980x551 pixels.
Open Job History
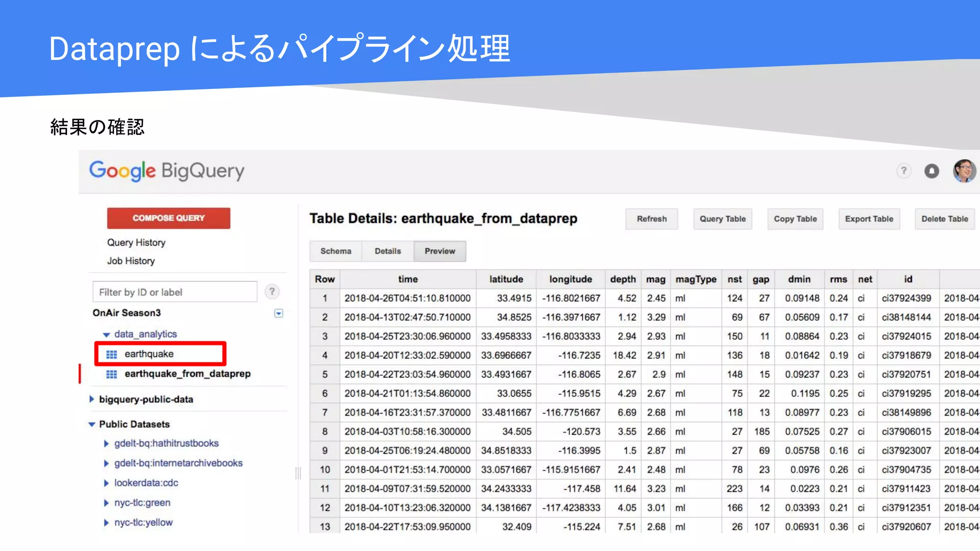pyautogui.click(x=131, y=261)
